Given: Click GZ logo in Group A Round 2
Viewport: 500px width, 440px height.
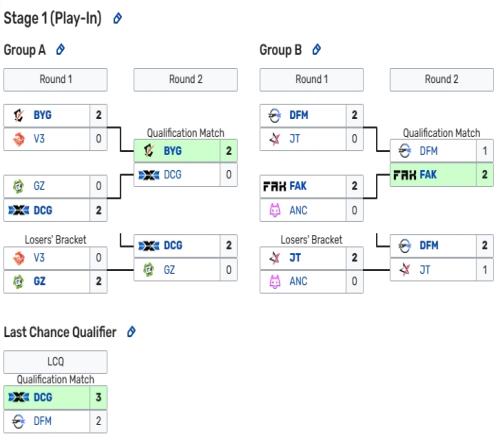Looking at the screenshot, I should [x=149, y=270].
